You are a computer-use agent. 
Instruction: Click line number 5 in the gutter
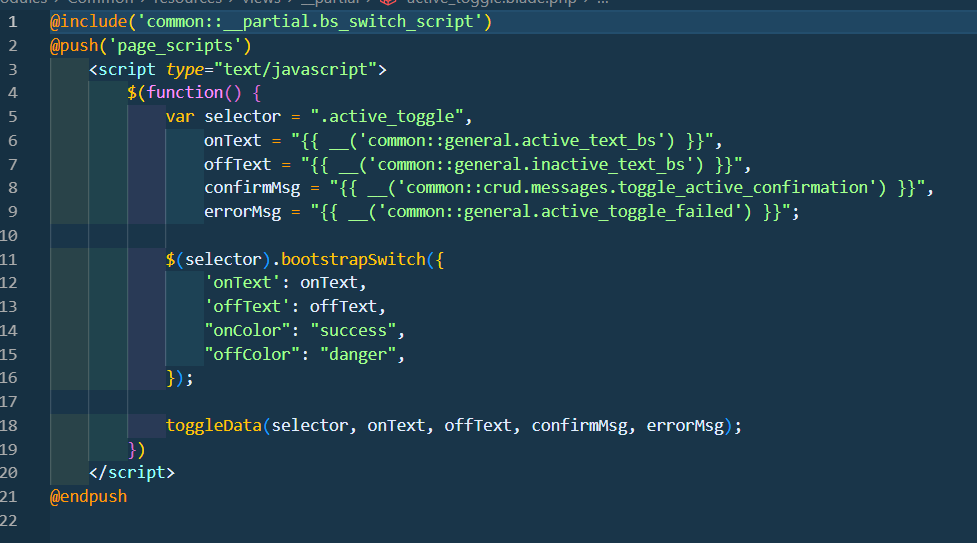coord(12,117)
